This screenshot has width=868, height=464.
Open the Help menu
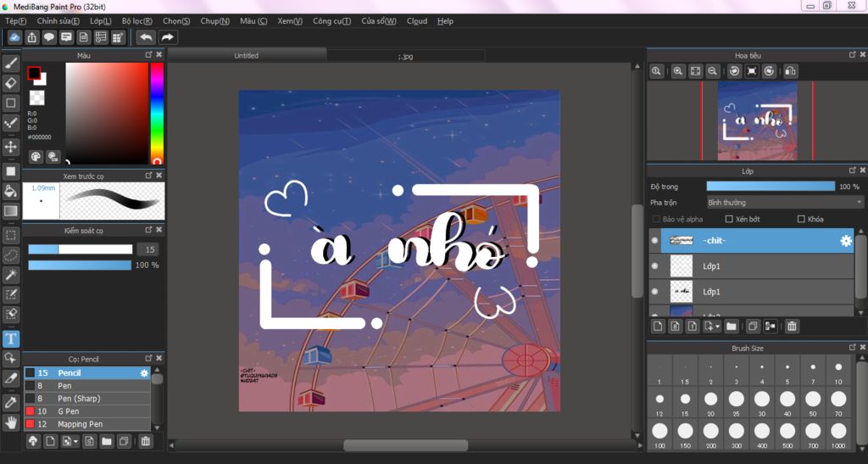coord(445,21)
